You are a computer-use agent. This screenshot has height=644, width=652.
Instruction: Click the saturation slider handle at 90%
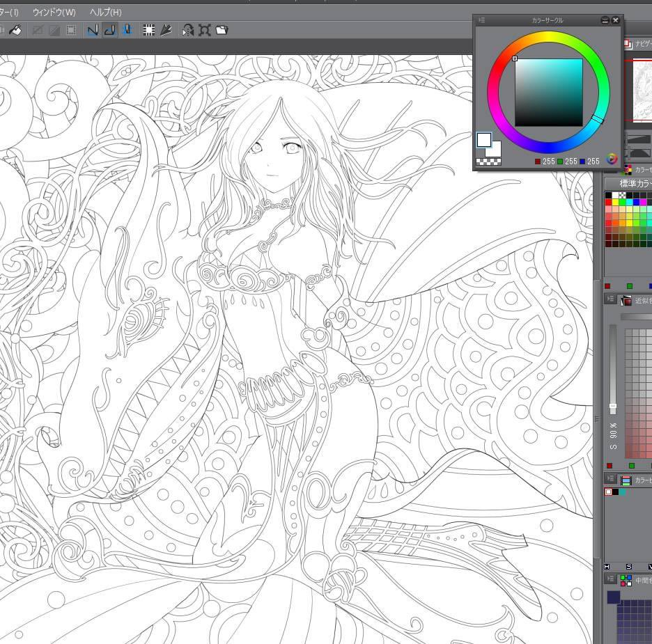612,407
